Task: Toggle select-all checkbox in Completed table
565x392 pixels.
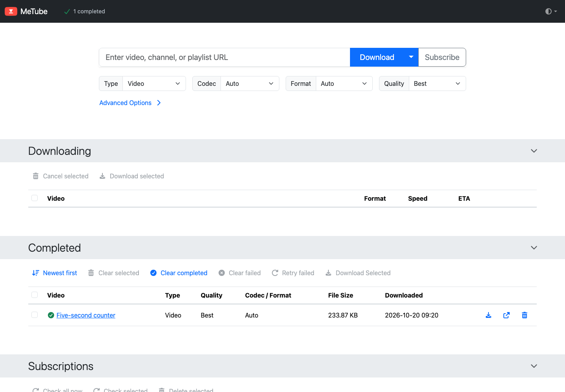Action: click(35, 295)
